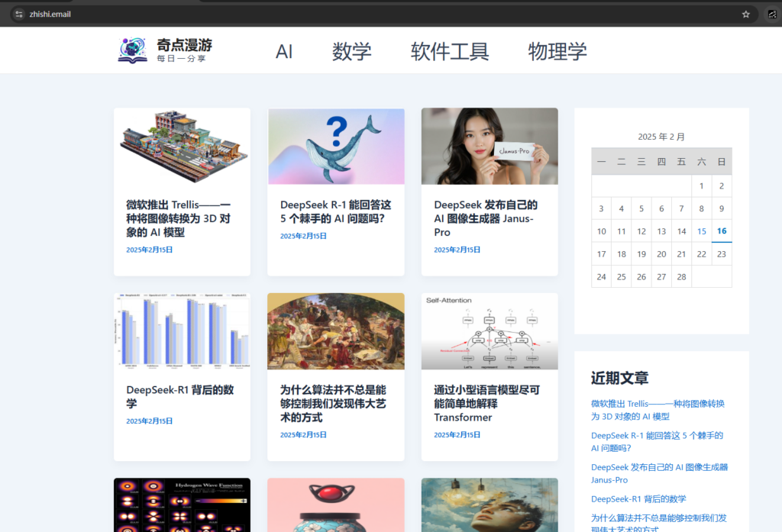Click the 奇点漫游 site title text
The height and width of the screenshot is (532, 782).
point(185,45)
